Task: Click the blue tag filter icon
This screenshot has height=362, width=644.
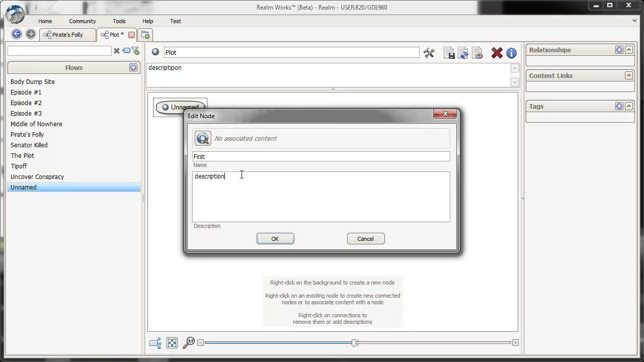Action: pyautogui.click(x=126, y=51)
